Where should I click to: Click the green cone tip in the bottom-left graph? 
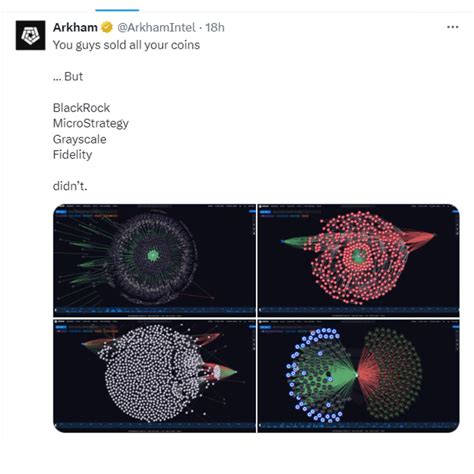(235, 371)
